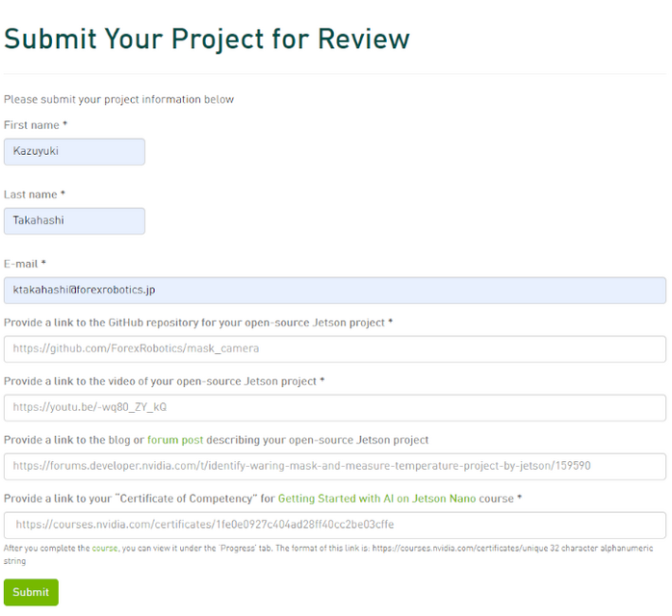
Task: Open Getting Started with AI on Jetson Nano link
Action: (396, 499)
